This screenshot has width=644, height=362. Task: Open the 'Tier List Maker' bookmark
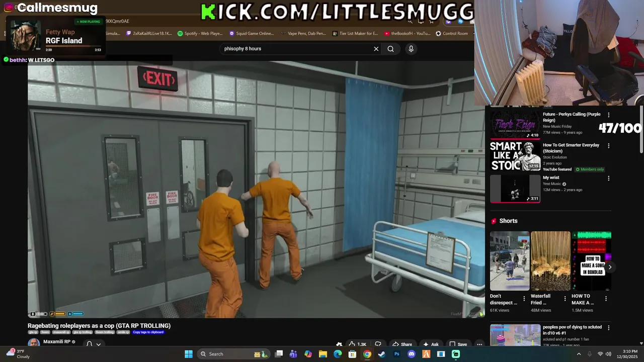[355, 34]
